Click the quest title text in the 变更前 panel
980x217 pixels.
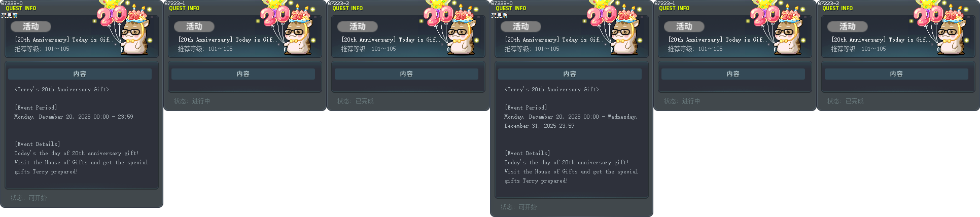click(x=62, y=40)
